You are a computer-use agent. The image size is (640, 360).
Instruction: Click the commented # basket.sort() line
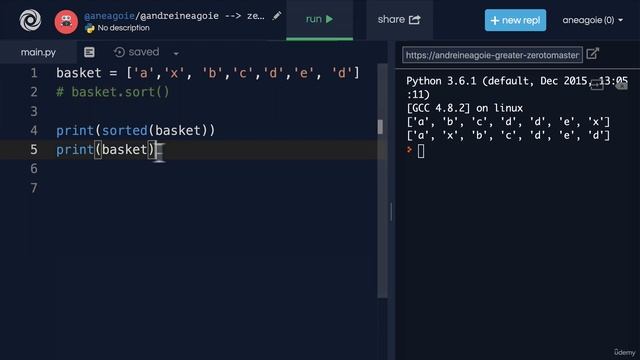tap(113, 92)
